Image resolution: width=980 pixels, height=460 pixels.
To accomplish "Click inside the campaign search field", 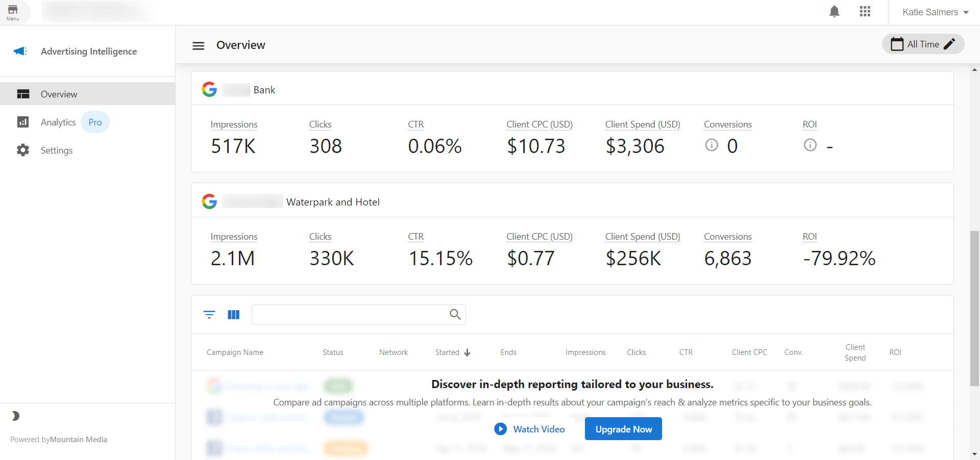I will (x=352, y=315).
